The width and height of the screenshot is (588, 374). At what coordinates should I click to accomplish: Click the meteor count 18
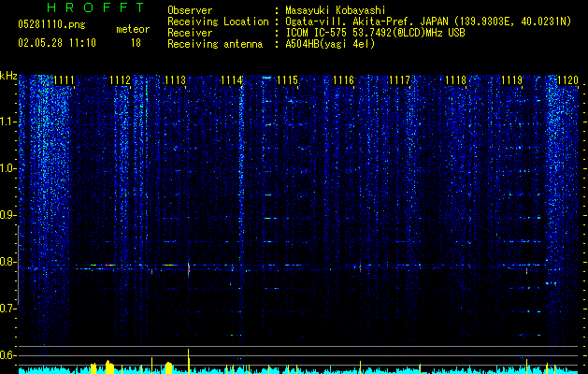pyautogui.click(x=136, y=43)
